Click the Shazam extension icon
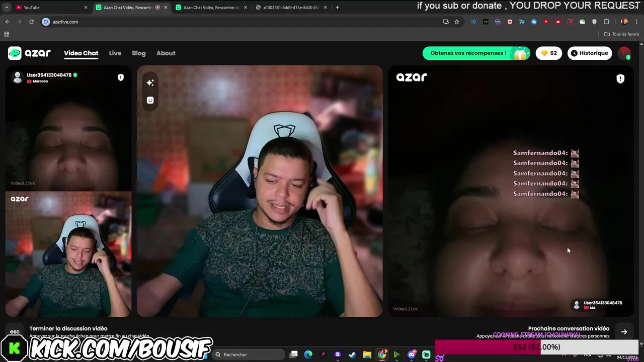 (x=534, y=22)
